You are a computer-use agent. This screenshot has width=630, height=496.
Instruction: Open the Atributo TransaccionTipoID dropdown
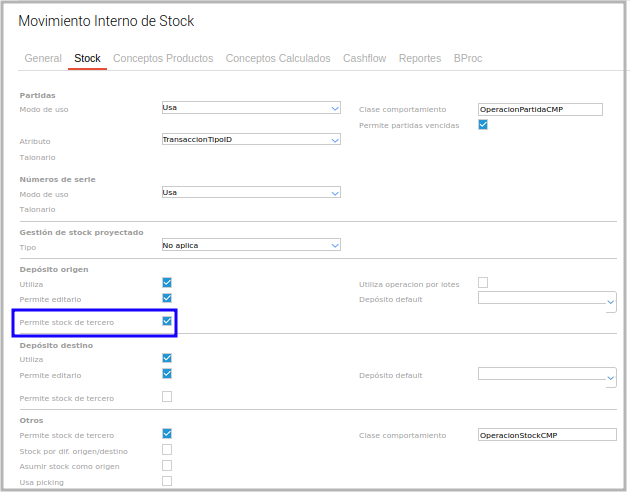(251, 140)
